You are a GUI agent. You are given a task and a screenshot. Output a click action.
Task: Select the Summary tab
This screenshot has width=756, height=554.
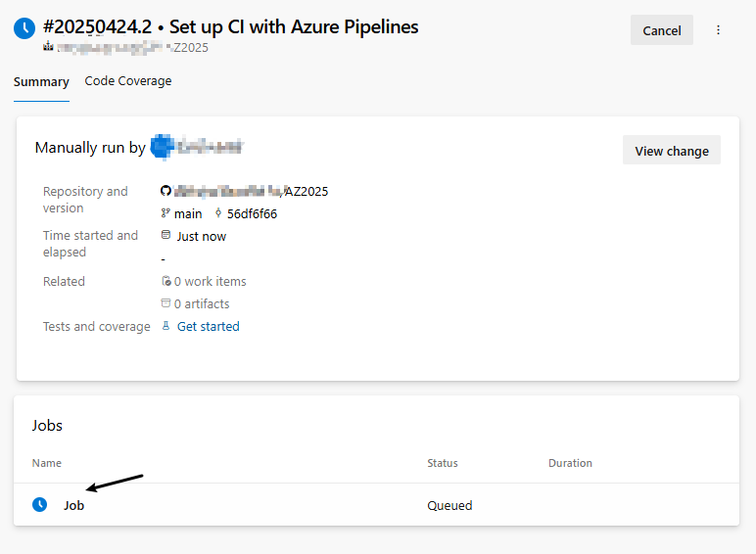click(x=41, y=81)
